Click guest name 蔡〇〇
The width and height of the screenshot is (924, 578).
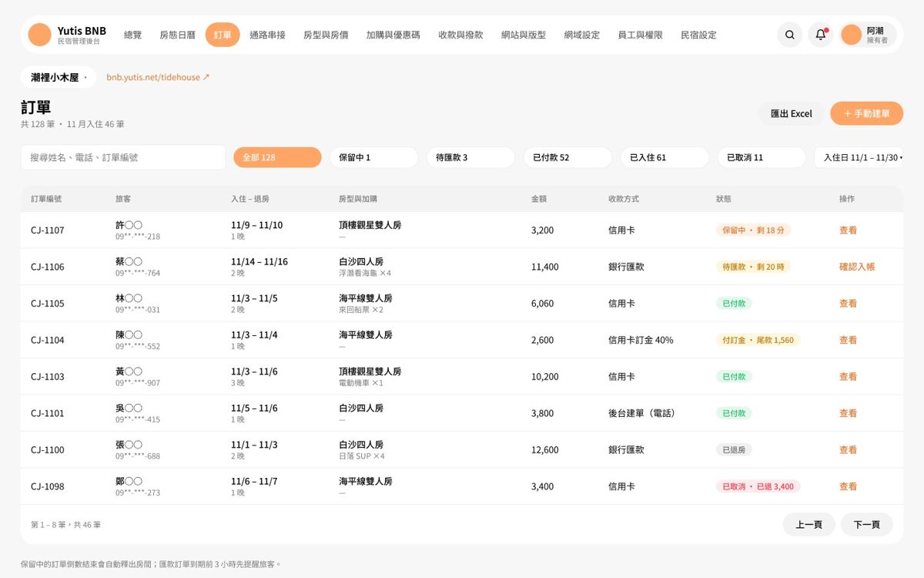click(x=129, y=262)
